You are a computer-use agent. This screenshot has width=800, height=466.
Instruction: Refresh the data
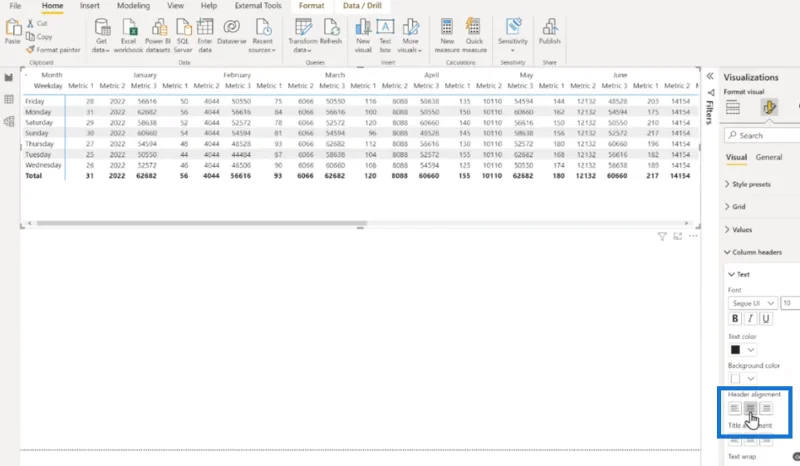[x=331, y=32]
